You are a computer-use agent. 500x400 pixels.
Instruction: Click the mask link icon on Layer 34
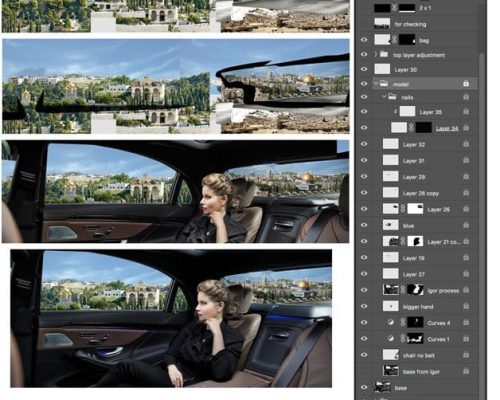(411, 128)
